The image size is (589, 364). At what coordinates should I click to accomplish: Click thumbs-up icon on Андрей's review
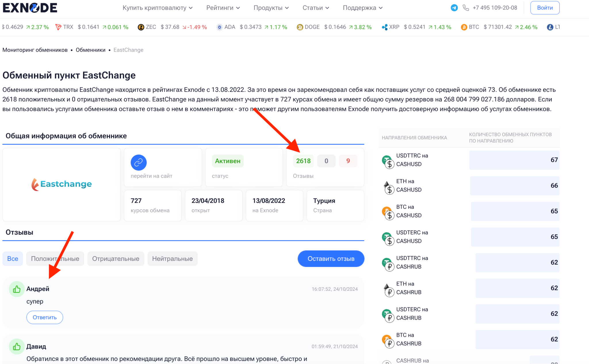[17, 289]
